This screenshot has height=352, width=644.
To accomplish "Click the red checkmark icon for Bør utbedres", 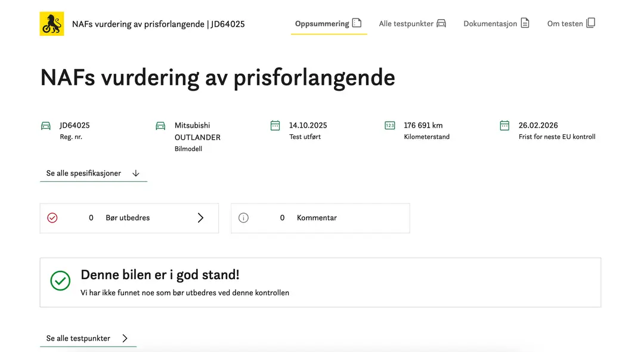I will point(52,218).
